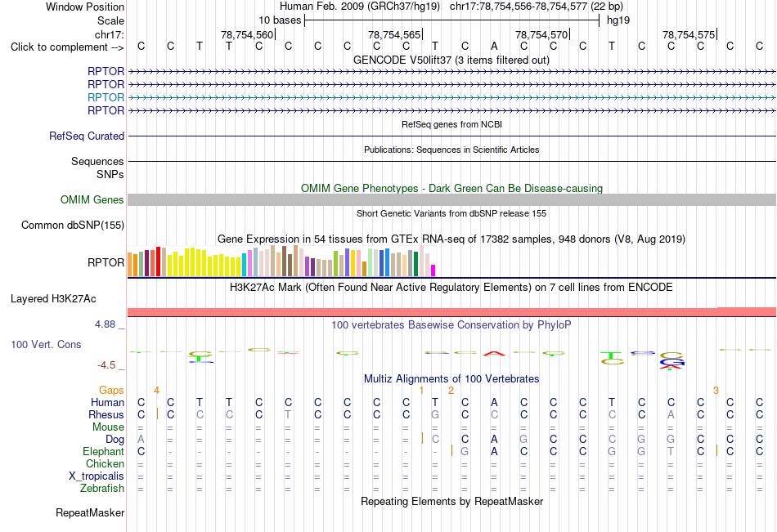This screenshot has height=532, width=777.
Task: Click the Zebrafish species label
Action: (102, 489)
